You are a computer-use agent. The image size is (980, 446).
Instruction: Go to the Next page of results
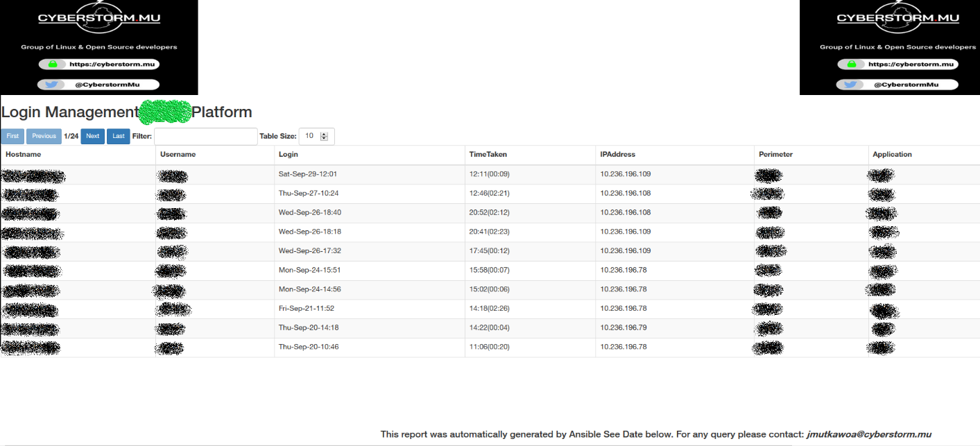(92, 137)
